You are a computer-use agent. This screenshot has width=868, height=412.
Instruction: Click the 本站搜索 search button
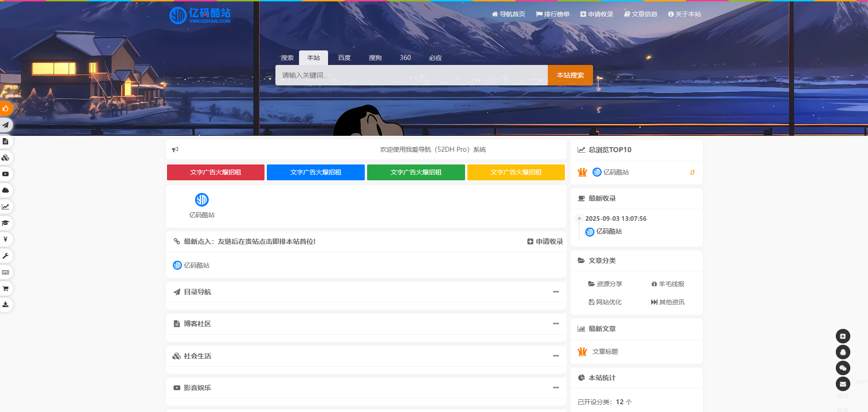(x=570, y=75)
